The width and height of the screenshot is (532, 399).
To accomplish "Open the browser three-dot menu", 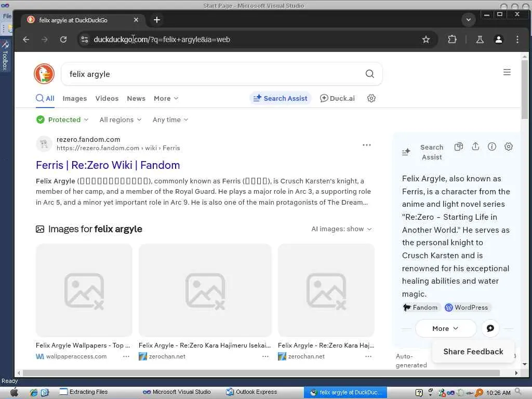I will 517,39.
